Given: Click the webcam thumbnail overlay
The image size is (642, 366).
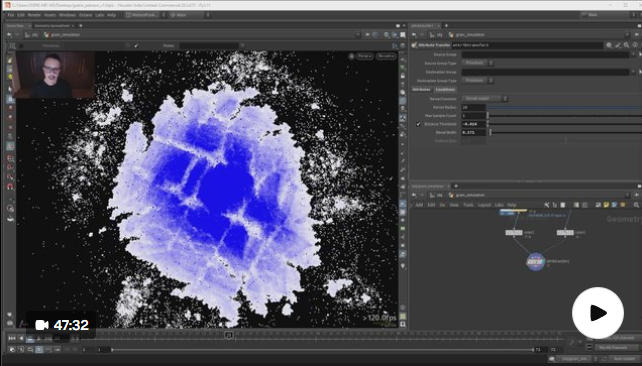Looking at the screenshot, I should (x=55, y=74).
